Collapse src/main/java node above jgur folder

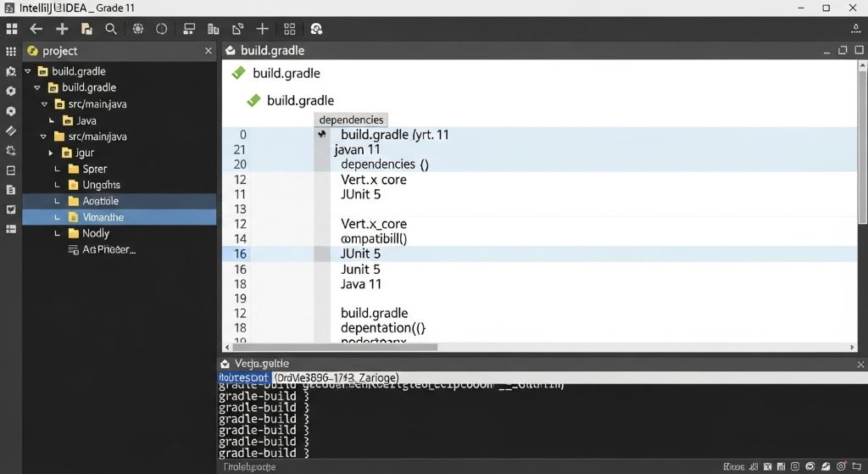(x=43, y=137)
